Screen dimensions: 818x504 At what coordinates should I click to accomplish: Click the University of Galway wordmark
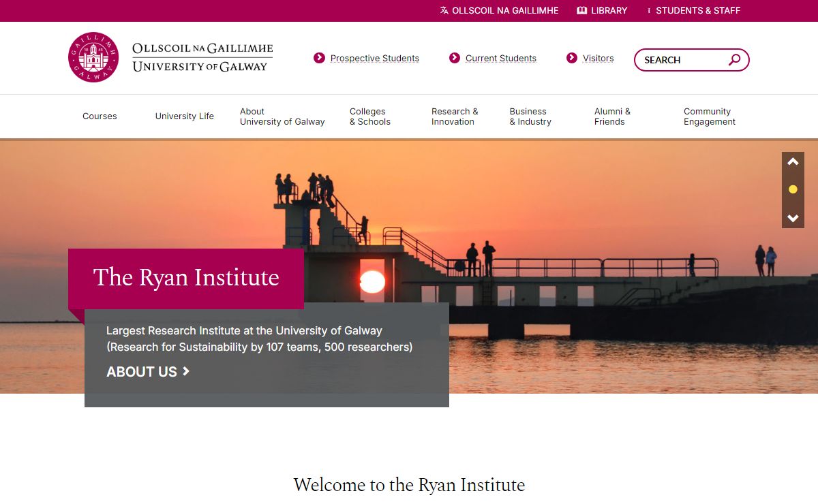click(202, 58)
